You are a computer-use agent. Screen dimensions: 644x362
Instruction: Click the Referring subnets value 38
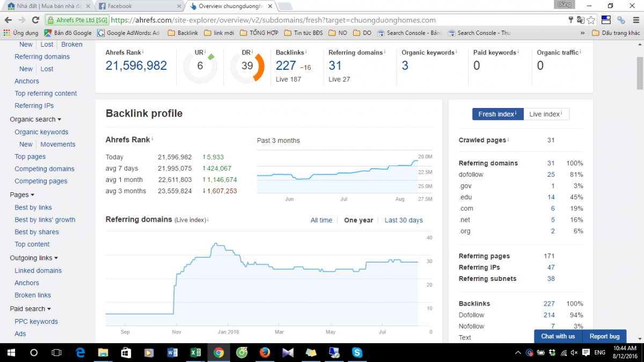click(x=551, y=279)
